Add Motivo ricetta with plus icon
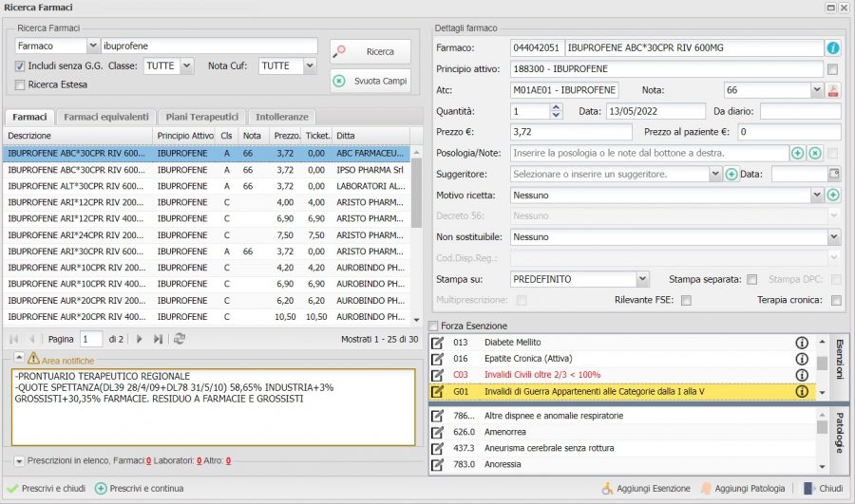Image resolution: width=855 pixels, height=504 pixels. tap(832, 196)
